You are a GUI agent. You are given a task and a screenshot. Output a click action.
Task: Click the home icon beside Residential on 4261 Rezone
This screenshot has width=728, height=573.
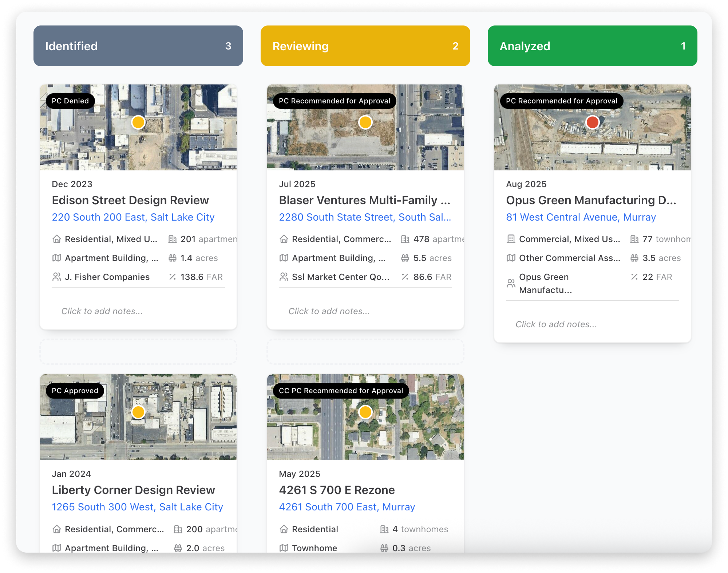284,529
